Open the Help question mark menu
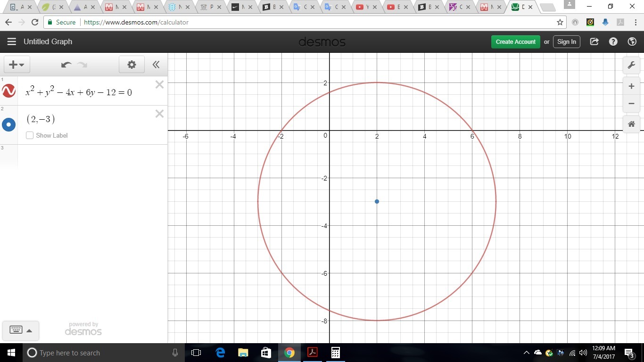644x362 pixels. coord(613,41)
